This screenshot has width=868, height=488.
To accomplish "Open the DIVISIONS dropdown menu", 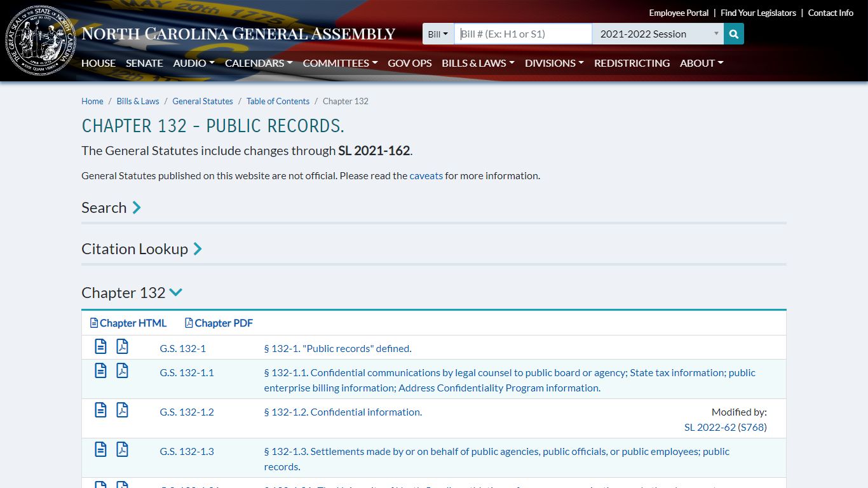I will pos(554,63).
